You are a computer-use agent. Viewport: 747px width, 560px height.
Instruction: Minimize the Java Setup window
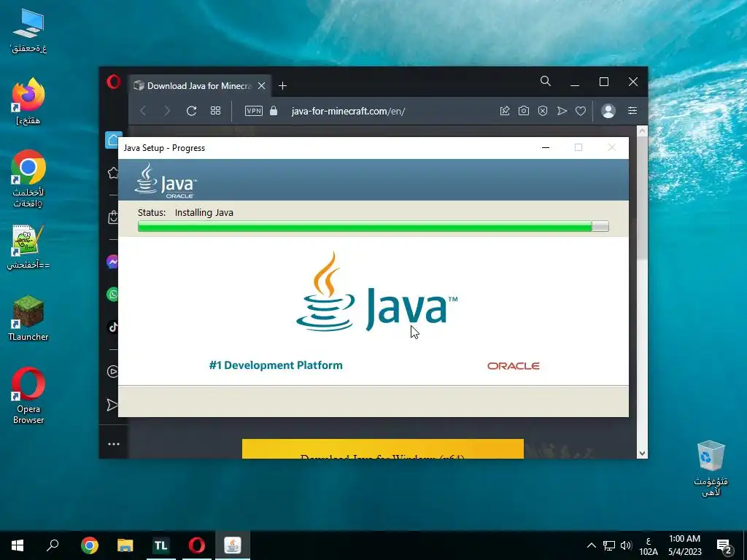(x=546, y=147)
